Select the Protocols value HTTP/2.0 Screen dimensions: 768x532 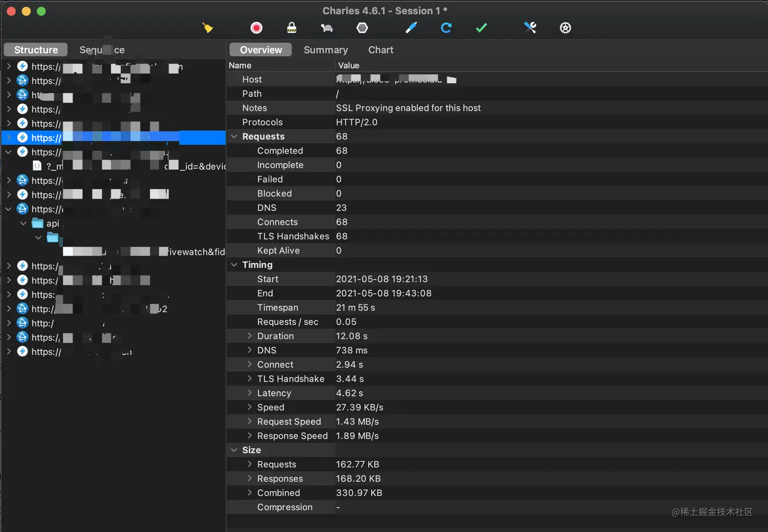pos(357,122)
